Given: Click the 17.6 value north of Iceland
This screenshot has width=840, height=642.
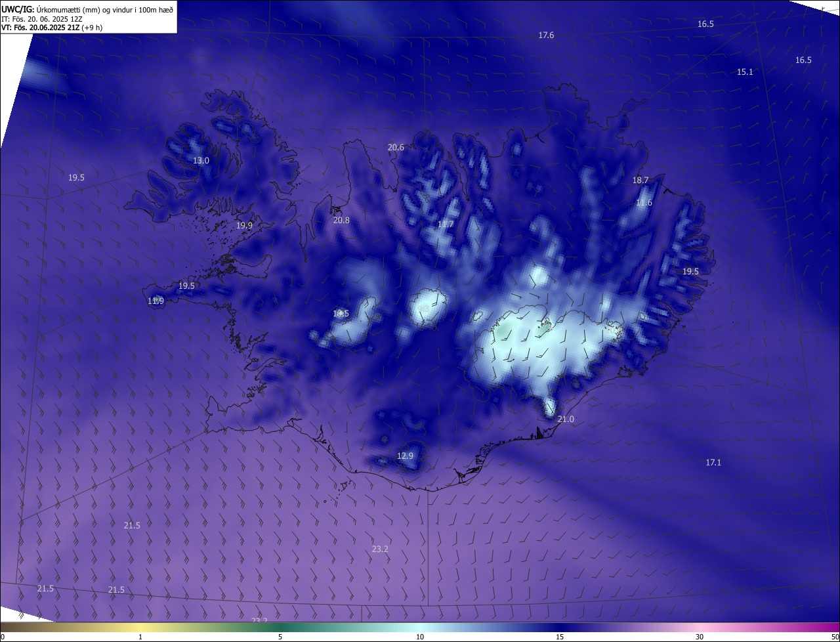Looking at the screenshot, I should click(x=546, y=35).
